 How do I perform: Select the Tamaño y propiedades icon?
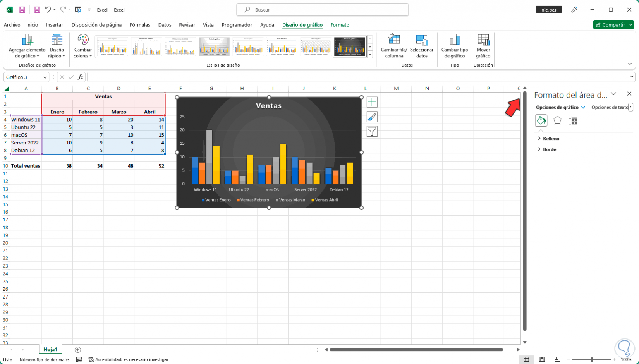574,120
